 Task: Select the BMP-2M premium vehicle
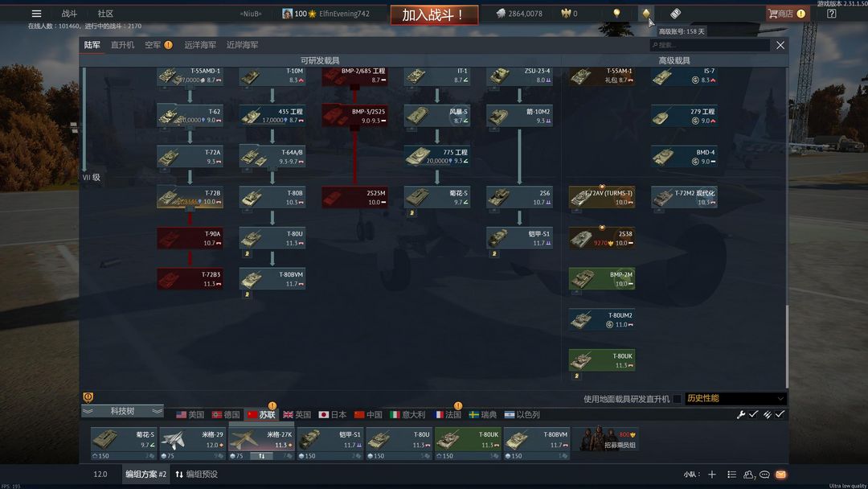[x=602, y=278]
